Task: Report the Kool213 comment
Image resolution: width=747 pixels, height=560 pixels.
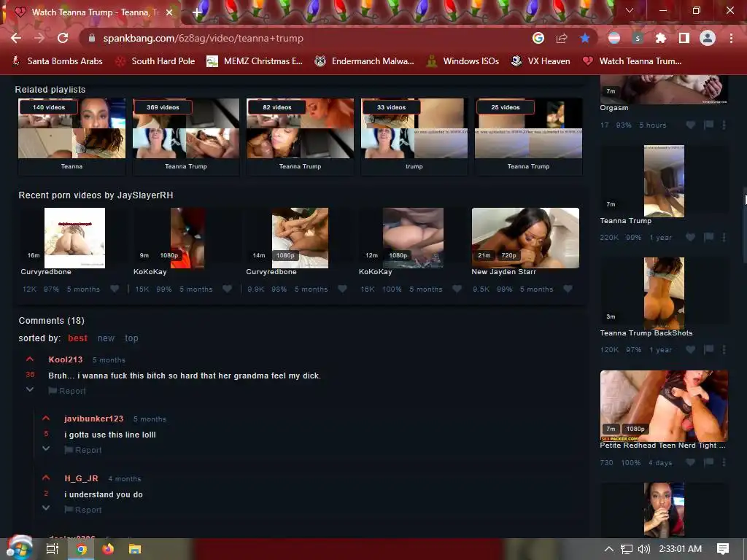Action: pos(67,391)
